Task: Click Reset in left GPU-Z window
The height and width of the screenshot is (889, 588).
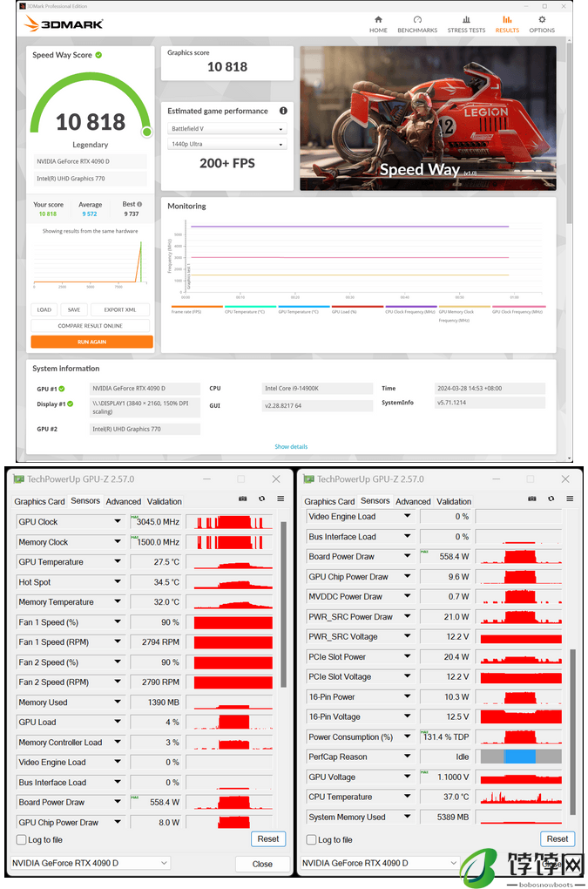Action: 268,839
